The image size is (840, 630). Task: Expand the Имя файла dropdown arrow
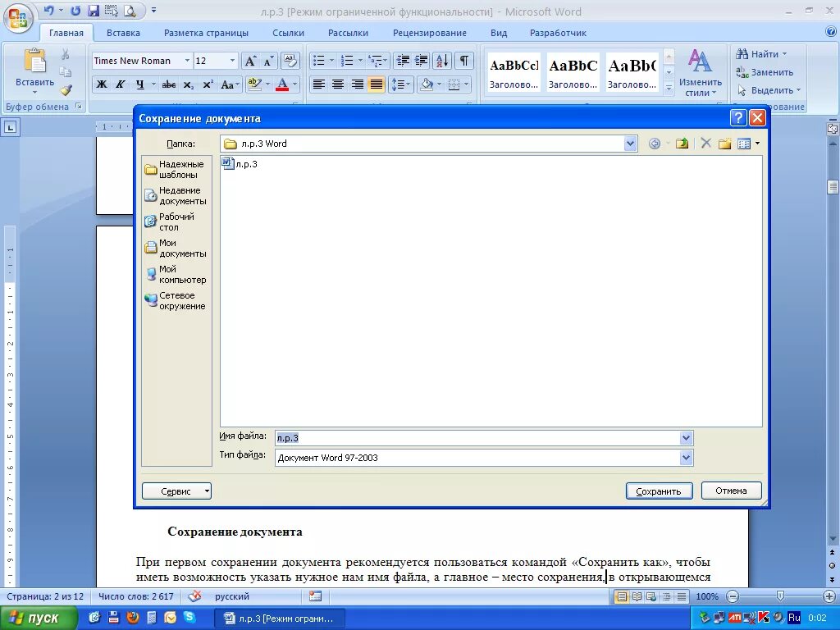click(x=686, y=438)
